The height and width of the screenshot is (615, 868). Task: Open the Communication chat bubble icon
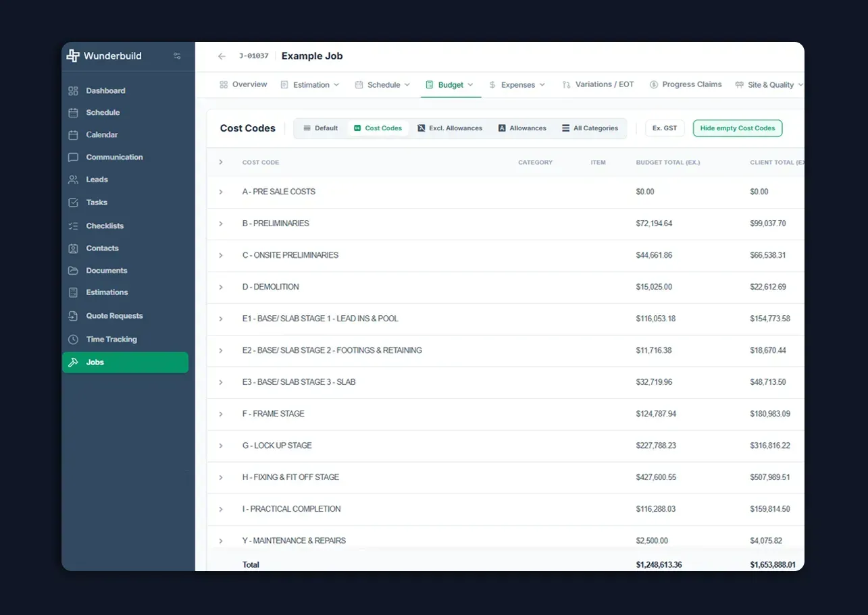click(73, 157)
